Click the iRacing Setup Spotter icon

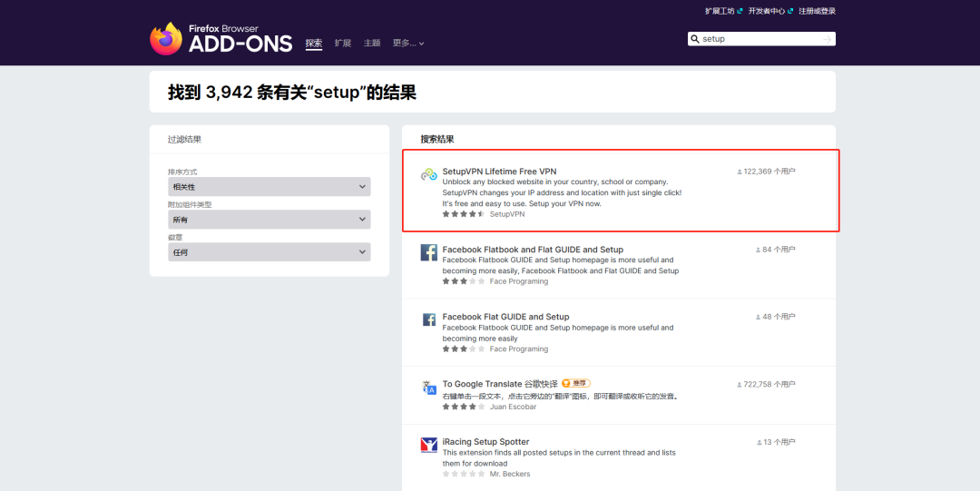pos(429,445)
